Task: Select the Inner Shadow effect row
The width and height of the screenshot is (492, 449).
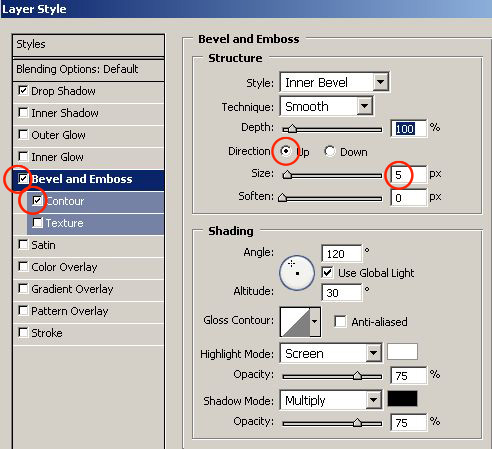Action: click(x=88, y=113)
